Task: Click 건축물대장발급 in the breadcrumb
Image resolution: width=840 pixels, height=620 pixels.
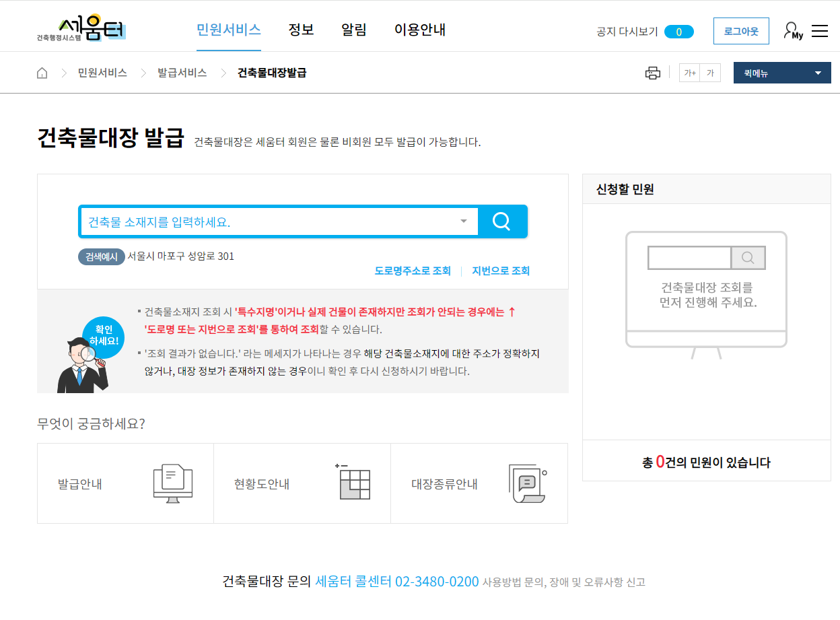Action: point(272,73)
